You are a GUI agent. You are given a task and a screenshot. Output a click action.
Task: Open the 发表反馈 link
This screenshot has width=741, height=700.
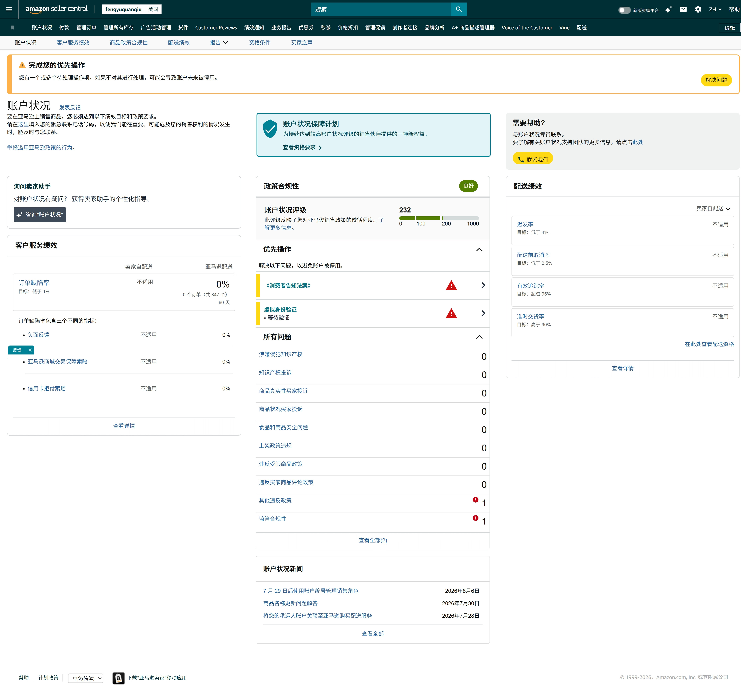pyautogui.click(x=70, y=107)
